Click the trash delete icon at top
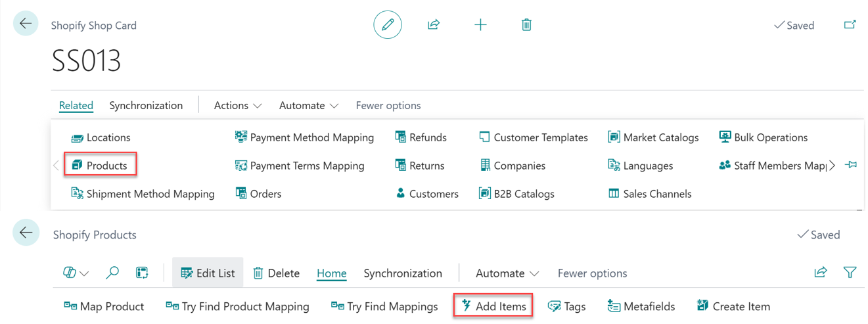868x324 pixels. click(526, 25)
